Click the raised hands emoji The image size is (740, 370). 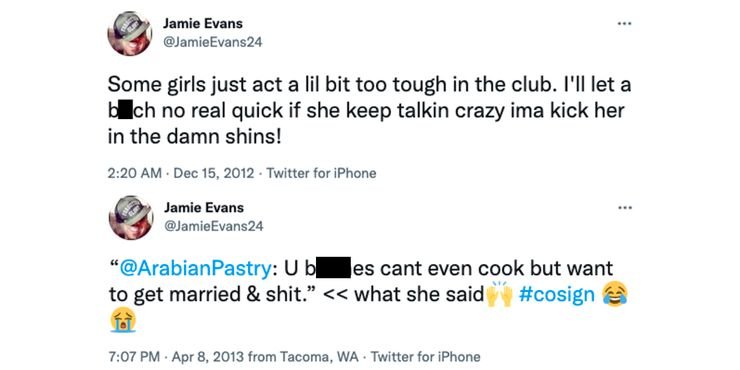click(499, 294)
